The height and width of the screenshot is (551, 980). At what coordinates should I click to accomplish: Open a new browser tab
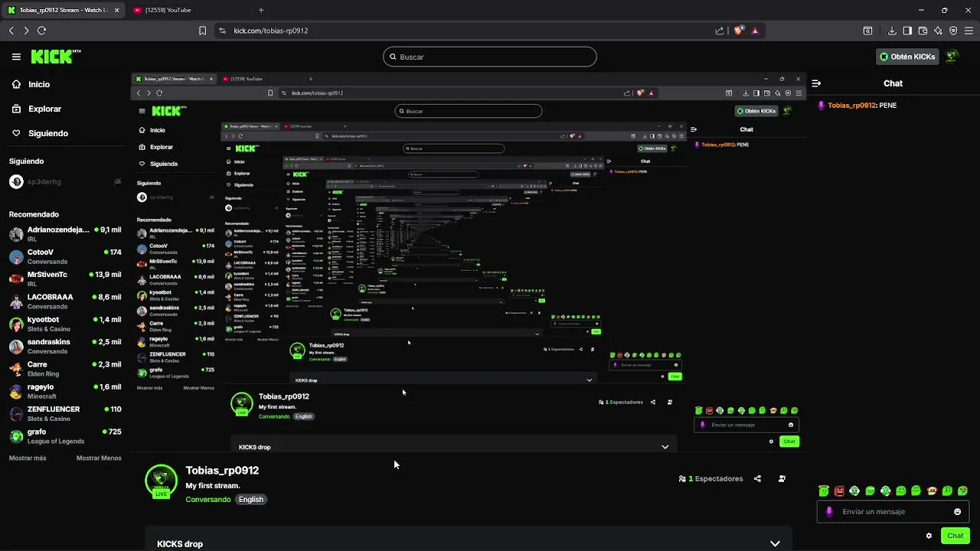[x=261, y=10]
